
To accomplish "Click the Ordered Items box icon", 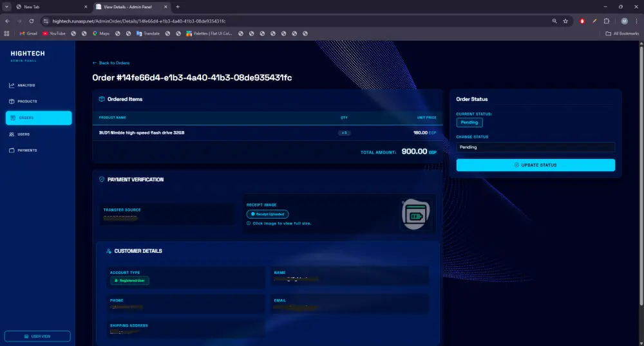I will pyautogui.click(x=102, y=99).
